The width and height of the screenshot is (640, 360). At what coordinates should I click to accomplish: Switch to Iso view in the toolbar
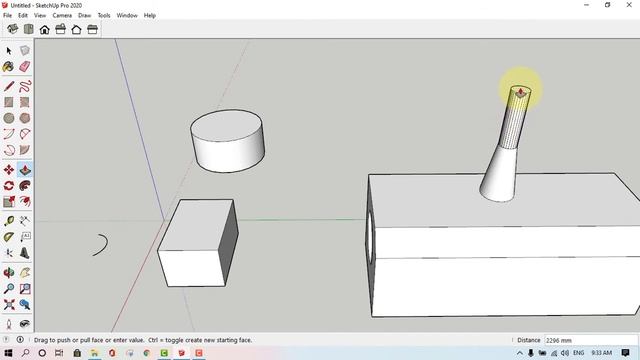click(13, 29)
